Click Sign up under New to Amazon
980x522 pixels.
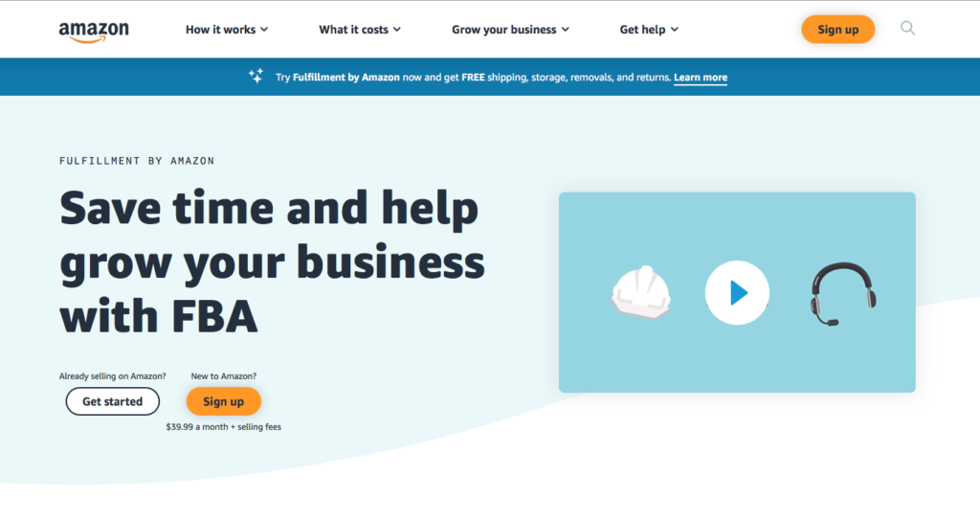pos(224,401)
